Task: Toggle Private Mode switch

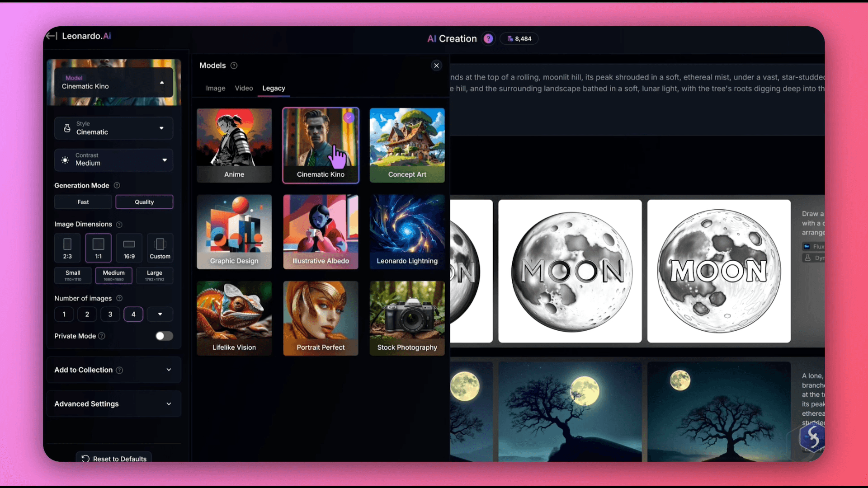Action: click(x=164, y=336)
